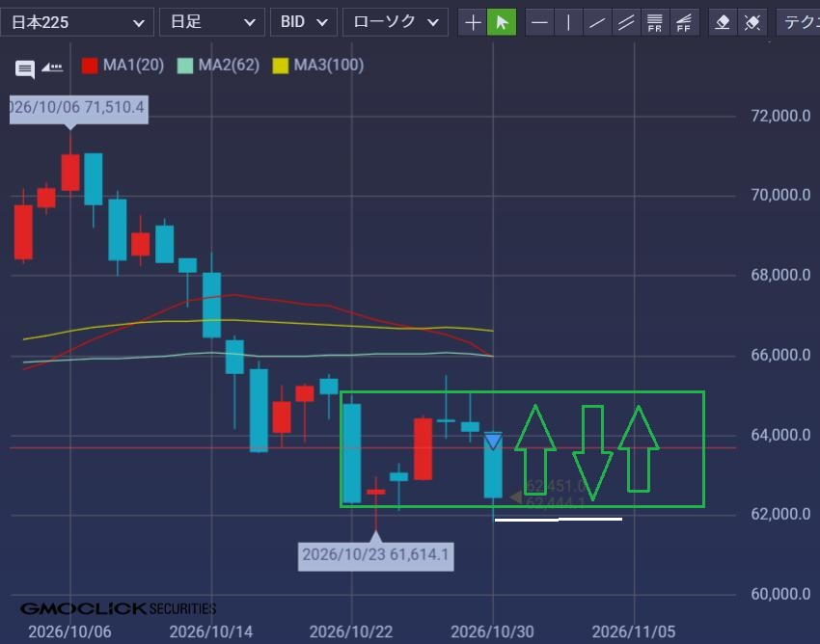The width and height of the screenshot is (820, 644).
Task: Open the BID price type dropdown
Action: click(303, 22)
